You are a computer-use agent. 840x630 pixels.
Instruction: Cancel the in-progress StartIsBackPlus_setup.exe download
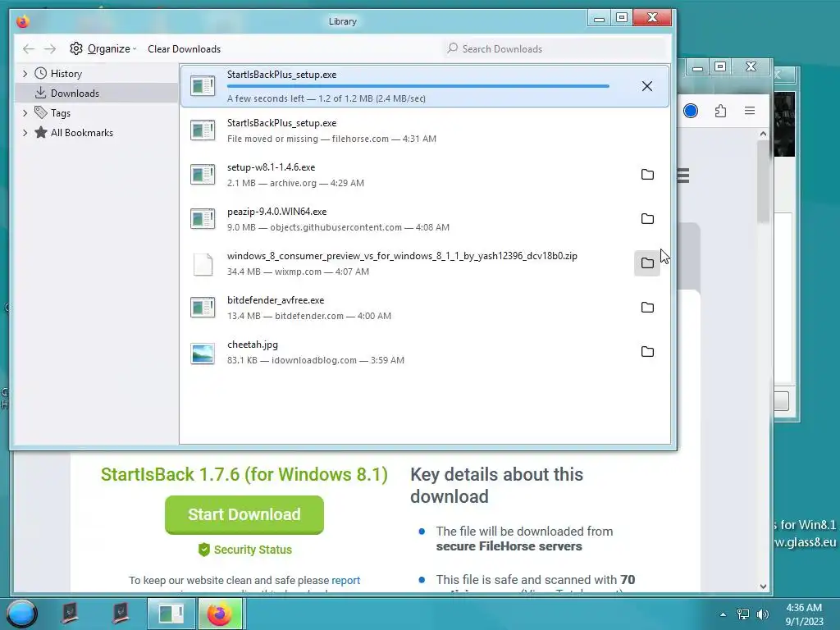(x=647, y=86)
